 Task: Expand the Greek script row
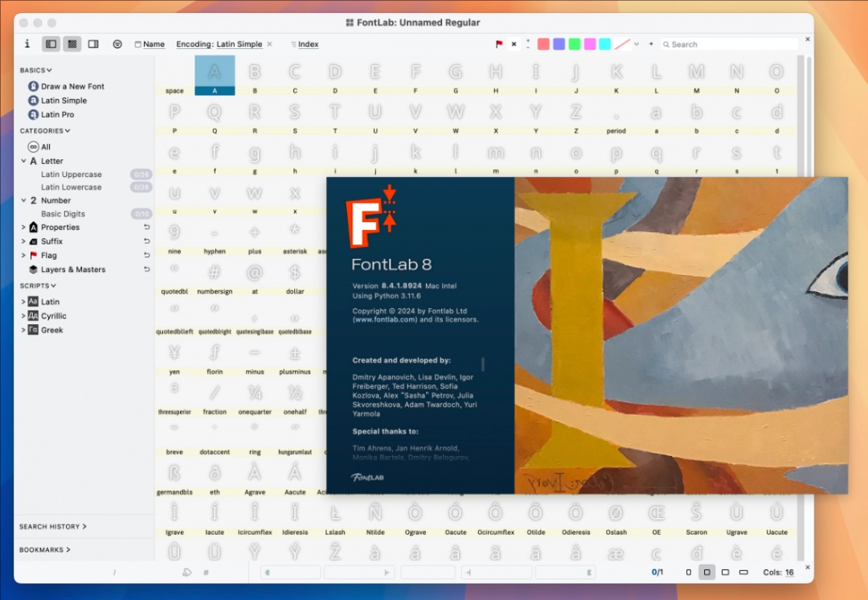click(23, 331)
